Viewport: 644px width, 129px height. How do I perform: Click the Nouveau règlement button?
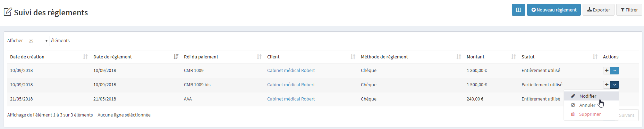click(554, 10)
